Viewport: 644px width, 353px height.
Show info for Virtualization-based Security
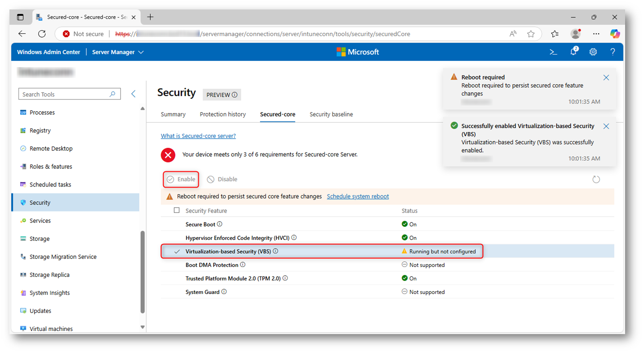(x=275, y=251)
